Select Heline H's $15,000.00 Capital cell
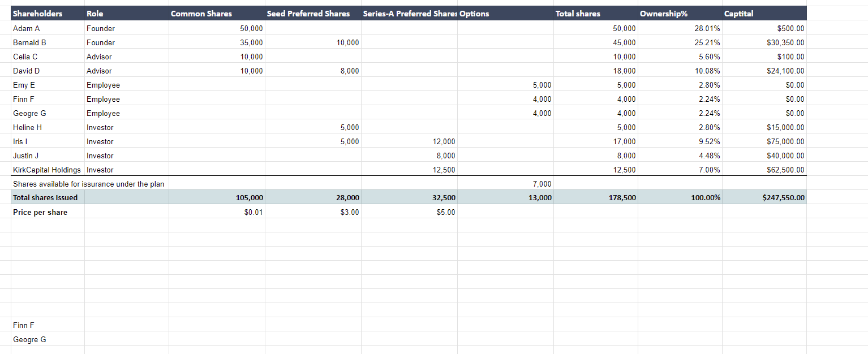 point(784,127)
